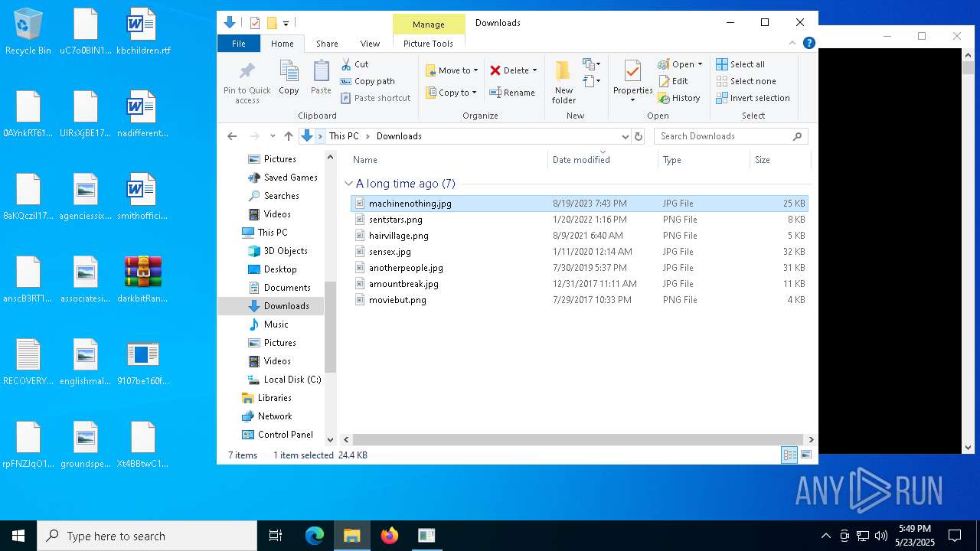
Task: Click the Cut scissors command
Action: point(355,64)
